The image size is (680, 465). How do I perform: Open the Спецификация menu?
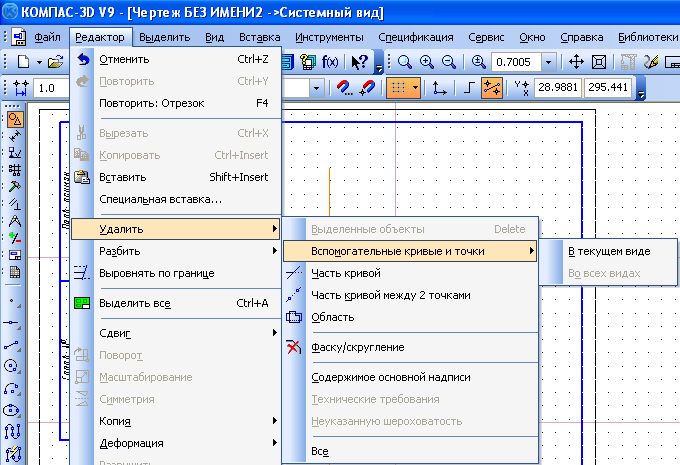(415, 38)
